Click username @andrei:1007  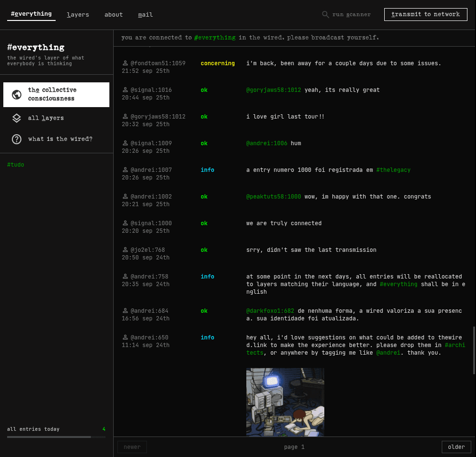(151, 170)
